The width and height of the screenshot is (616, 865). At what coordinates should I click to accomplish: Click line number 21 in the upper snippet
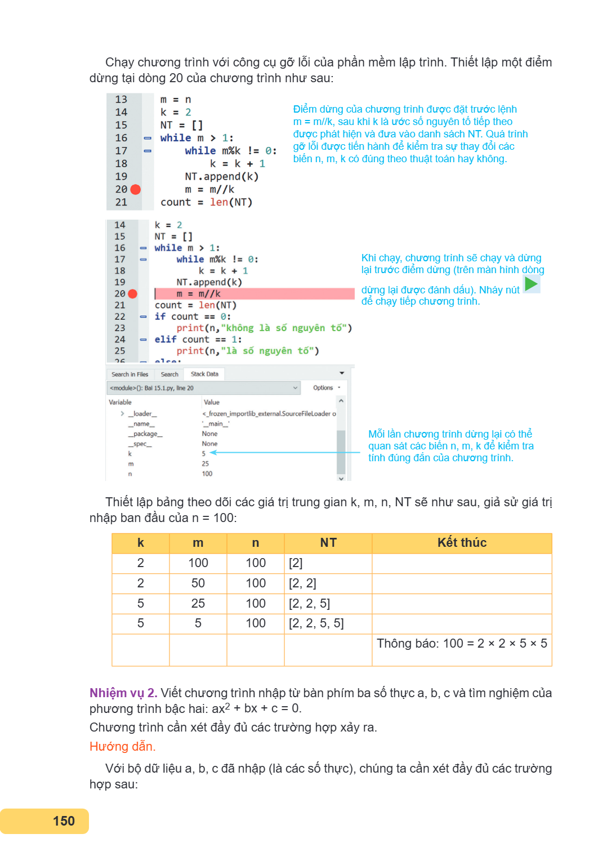(x=121, y=202)
